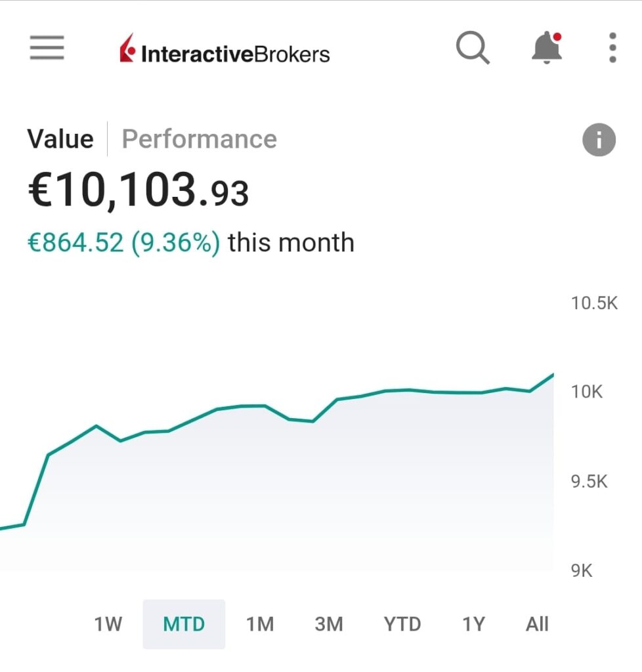This screenshot has width=642, height=672.
Task: Switch to the Performance view
Action: pos(200,139)
